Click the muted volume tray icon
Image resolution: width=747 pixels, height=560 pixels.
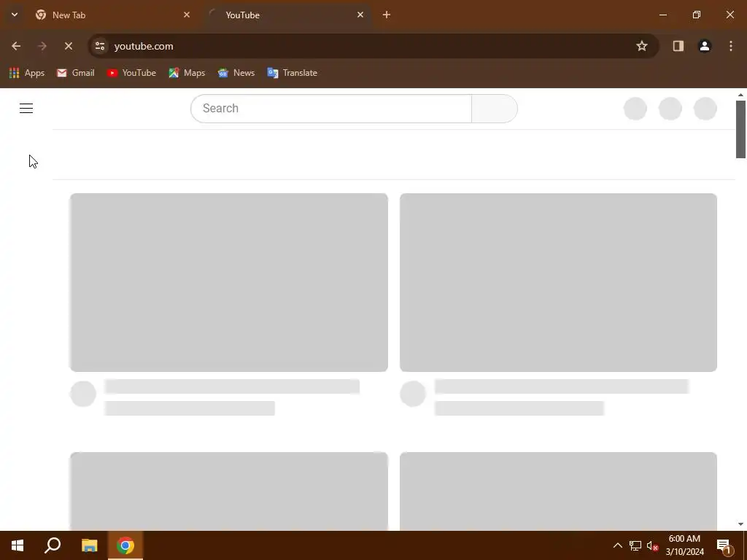pos(652,545)
